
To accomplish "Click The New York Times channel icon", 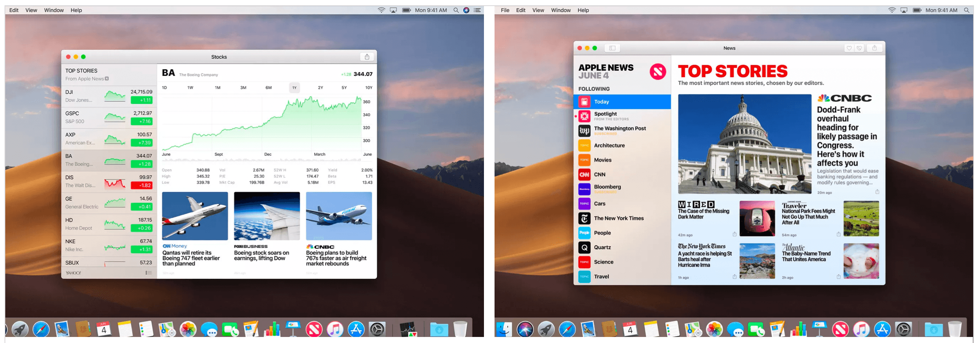I will pyautogui.click(x=585, y=218).
